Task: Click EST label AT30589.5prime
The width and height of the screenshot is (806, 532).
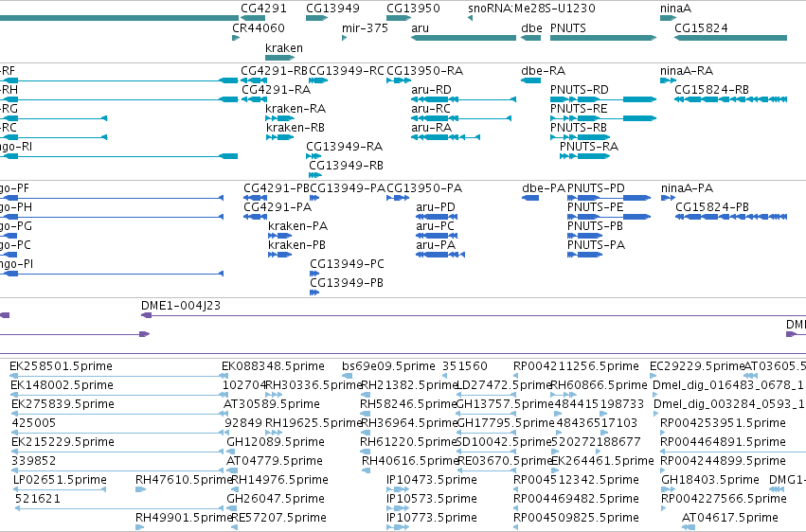Action: tap(272, 404)
